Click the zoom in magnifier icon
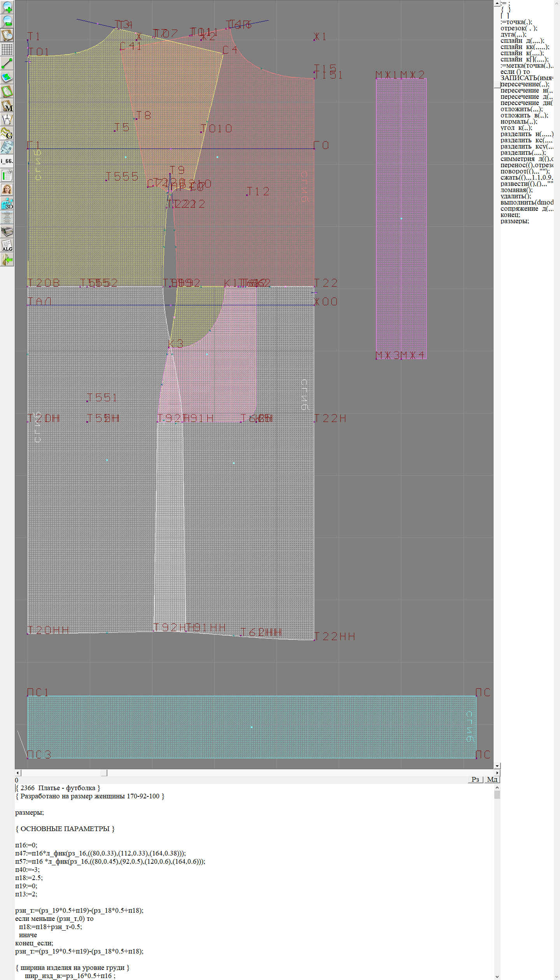Screen dimensions: 560x980 7,7
